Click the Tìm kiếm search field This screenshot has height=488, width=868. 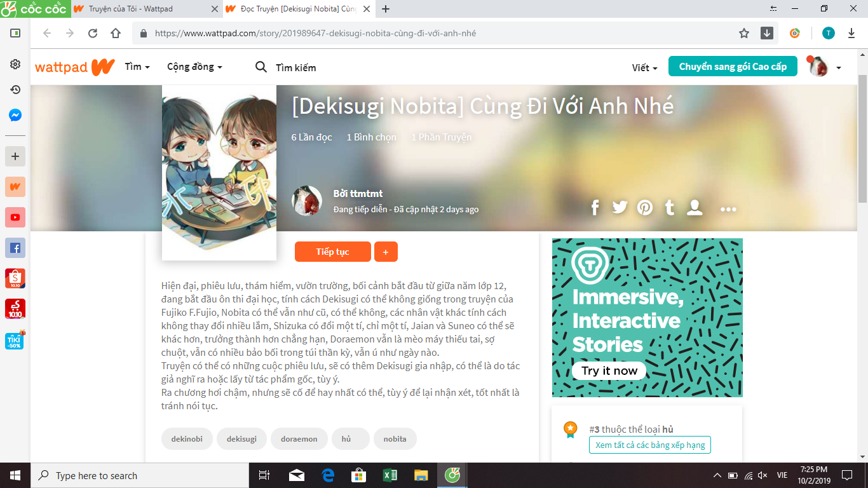click(295, 67)
